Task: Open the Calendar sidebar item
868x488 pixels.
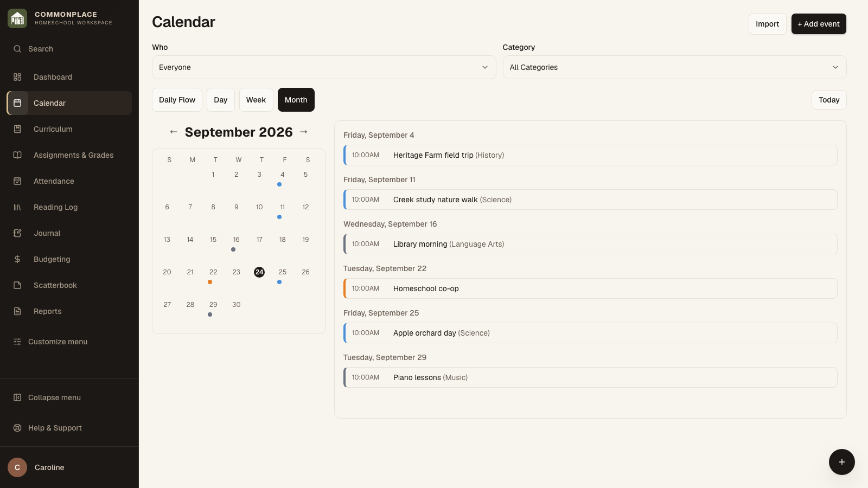Action: pyautogui.click(x=69, y=103)
